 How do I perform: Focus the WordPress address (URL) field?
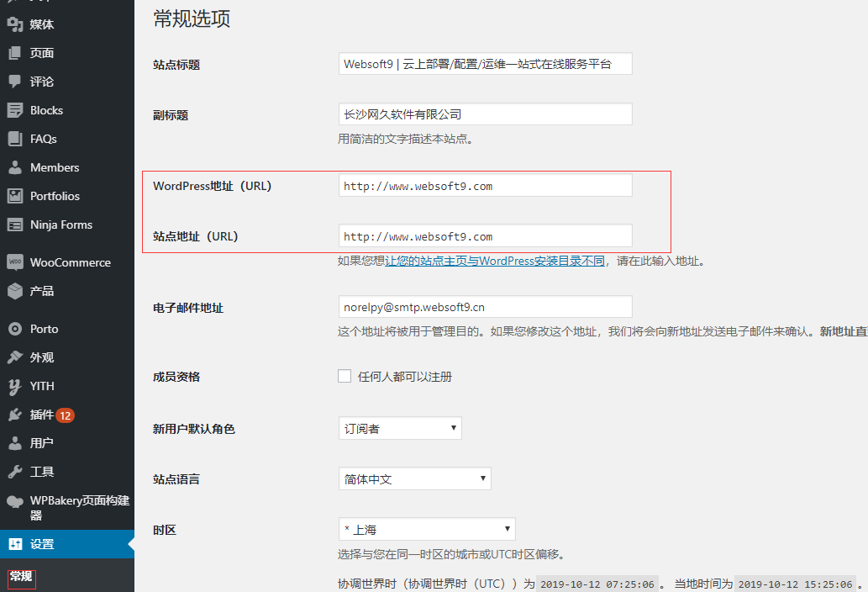point(485,186)
